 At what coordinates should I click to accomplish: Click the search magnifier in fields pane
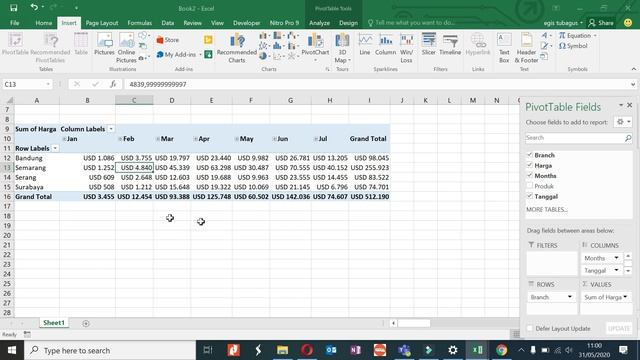[x=628, y=138]
